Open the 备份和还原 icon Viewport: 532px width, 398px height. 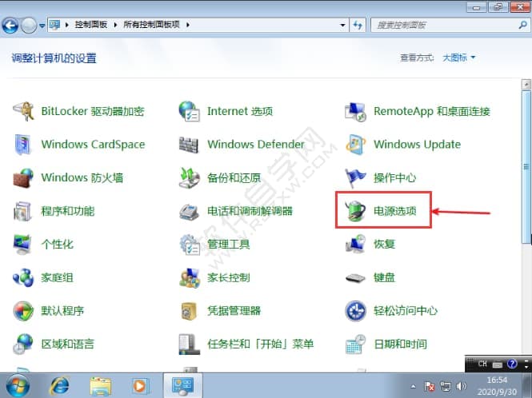click(190, 177)
